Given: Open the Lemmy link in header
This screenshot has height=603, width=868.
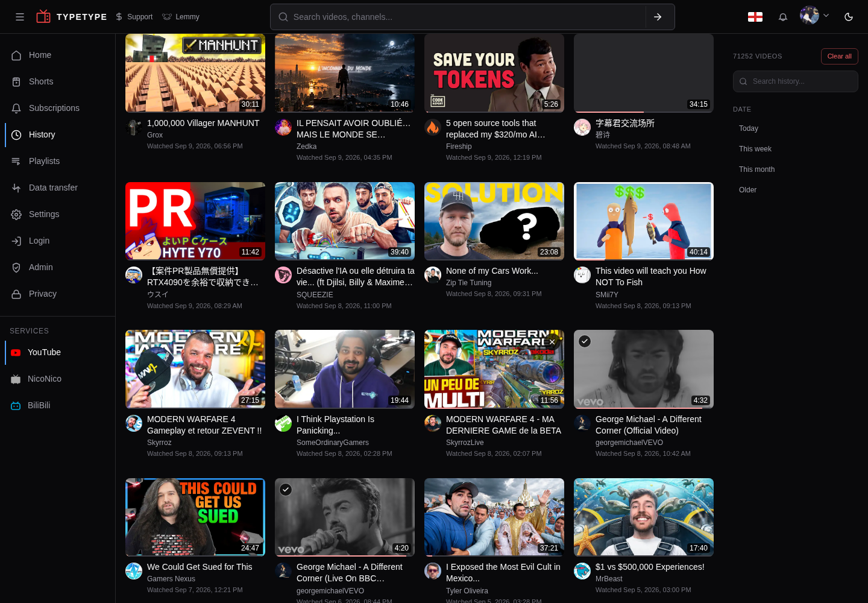Looking at the screenshot, I should tap(181, 17).
